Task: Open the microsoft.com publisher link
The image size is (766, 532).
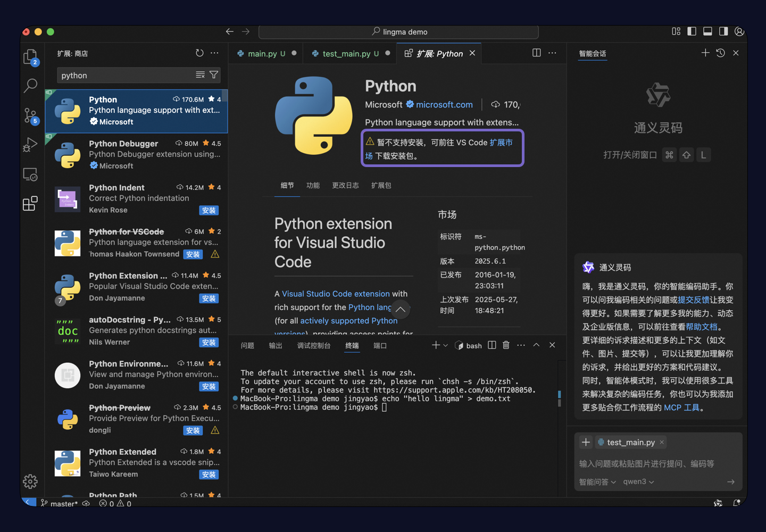Action: coord(444,105)
